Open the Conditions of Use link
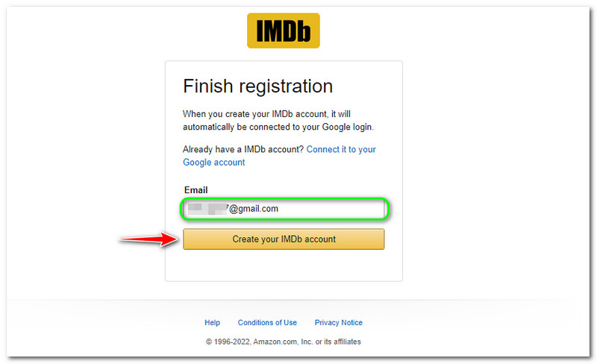597x364 pixels. pyautogui.click(x=267, y=323)
